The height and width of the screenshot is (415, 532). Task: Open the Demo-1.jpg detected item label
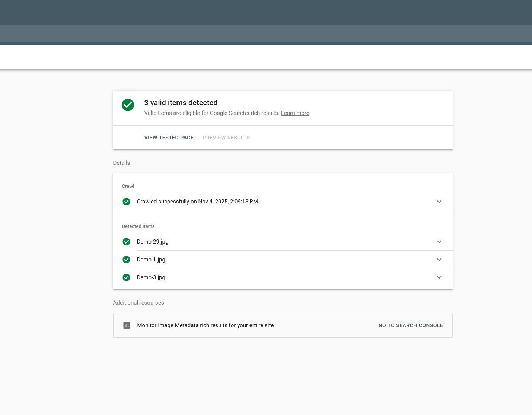click(151, 260)
